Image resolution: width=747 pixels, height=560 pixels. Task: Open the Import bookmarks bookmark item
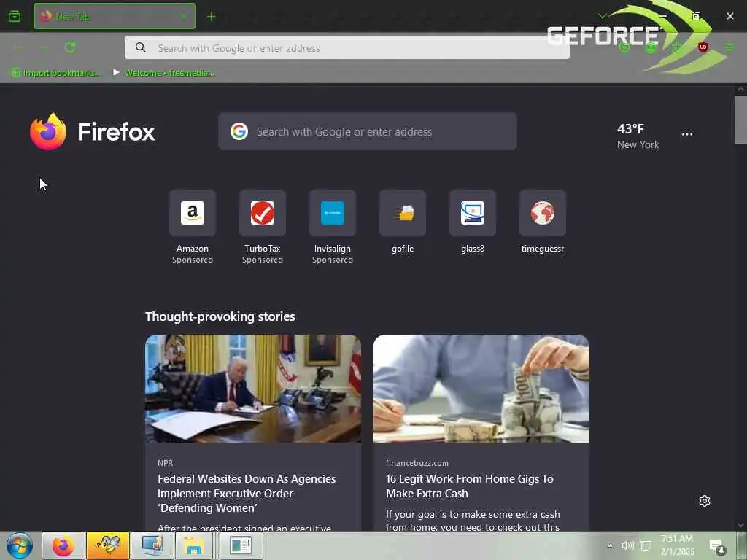pyautogui.click(x=55, y=72)
